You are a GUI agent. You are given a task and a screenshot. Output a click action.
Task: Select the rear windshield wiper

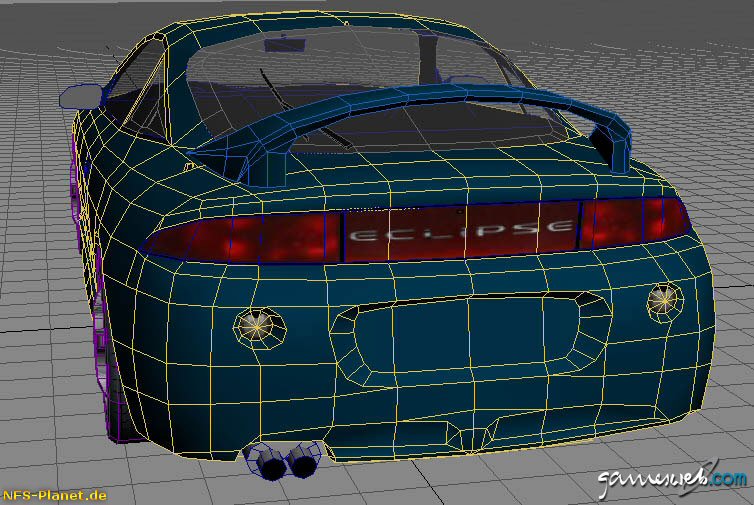[304, 109]
